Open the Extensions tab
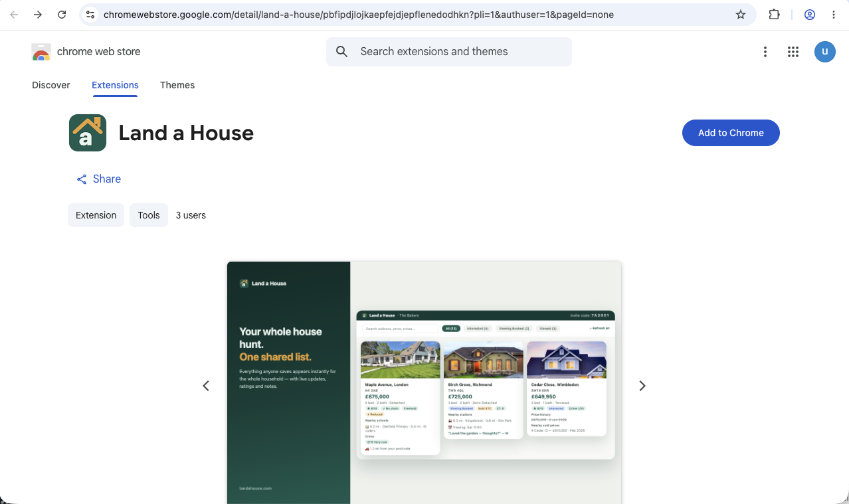849x504 pixels. tap(115, 85)
